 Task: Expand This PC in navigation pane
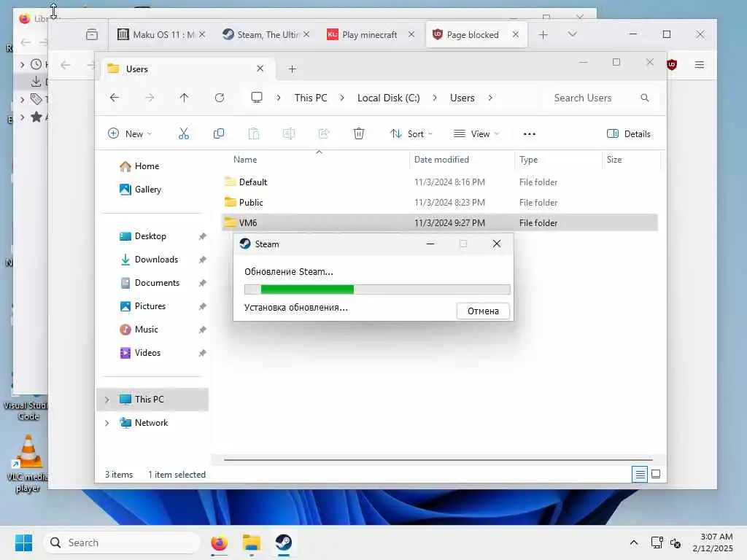(x=107, y=400)
